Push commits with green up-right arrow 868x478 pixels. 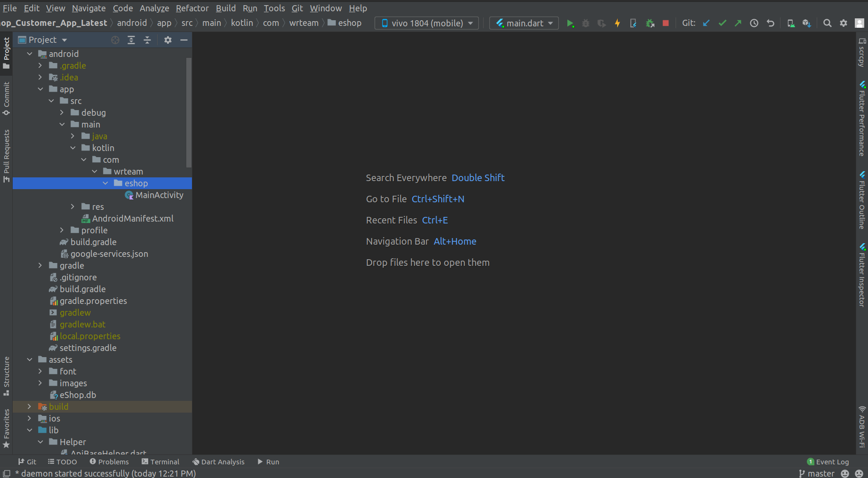pyautogui.click(x=738, y=23)
